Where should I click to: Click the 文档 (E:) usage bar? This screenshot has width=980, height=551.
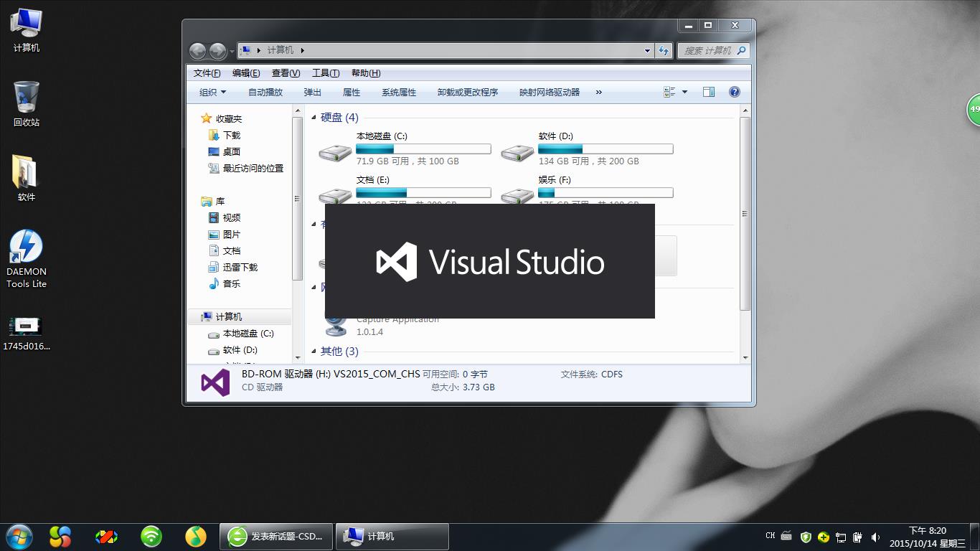coord(423,192)
